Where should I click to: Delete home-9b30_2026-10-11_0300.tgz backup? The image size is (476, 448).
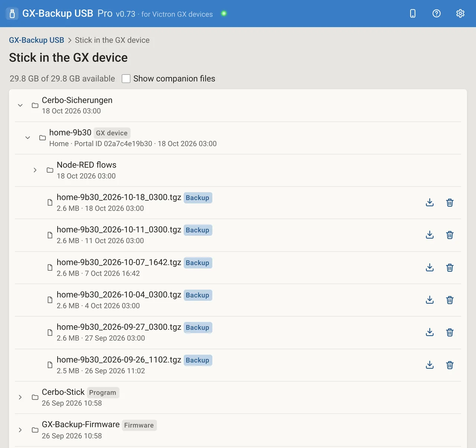pyautogui.click(x=450, y=235)
